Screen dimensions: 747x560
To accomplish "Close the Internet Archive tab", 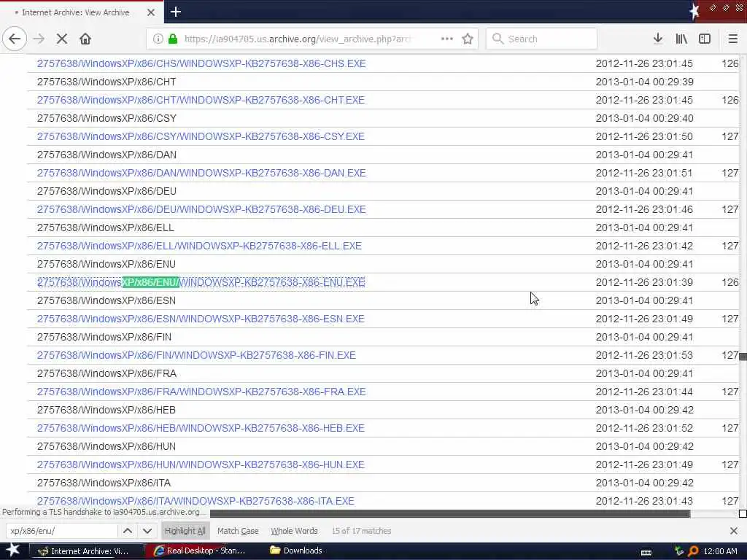I will tap(151, 12).
